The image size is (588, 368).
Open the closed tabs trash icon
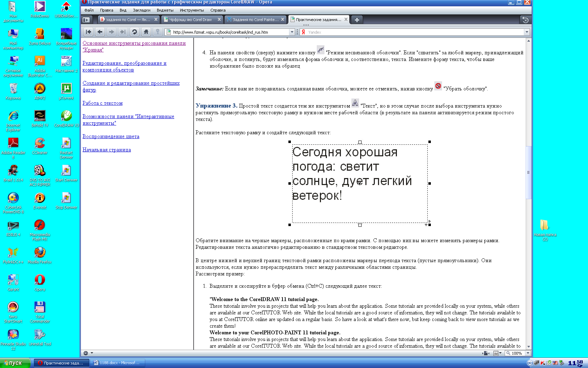click(525, 20)
